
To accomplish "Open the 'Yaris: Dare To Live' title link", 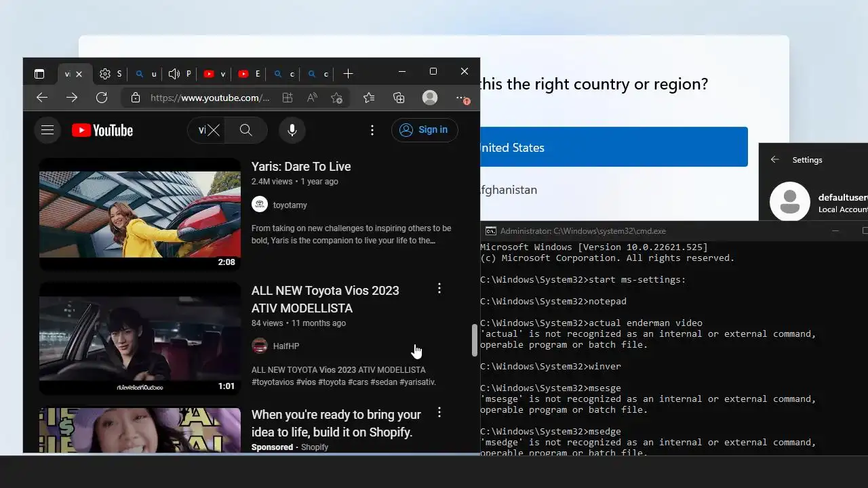I will (x=301, y=167).
